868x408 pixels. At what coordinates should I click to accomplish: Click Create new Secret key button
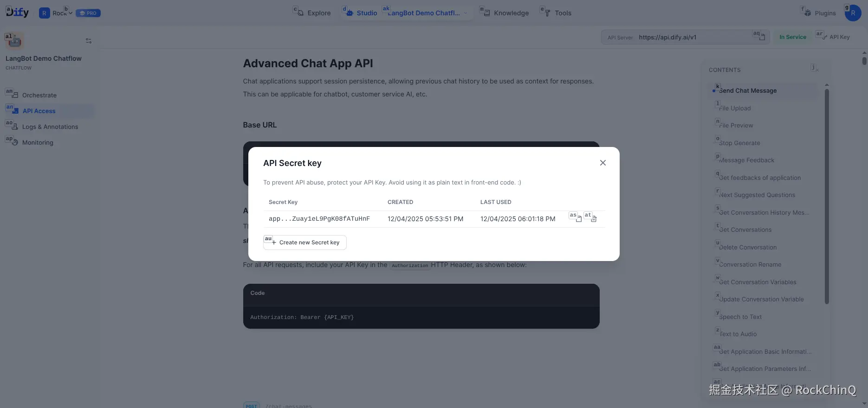(x=305, y=242)
